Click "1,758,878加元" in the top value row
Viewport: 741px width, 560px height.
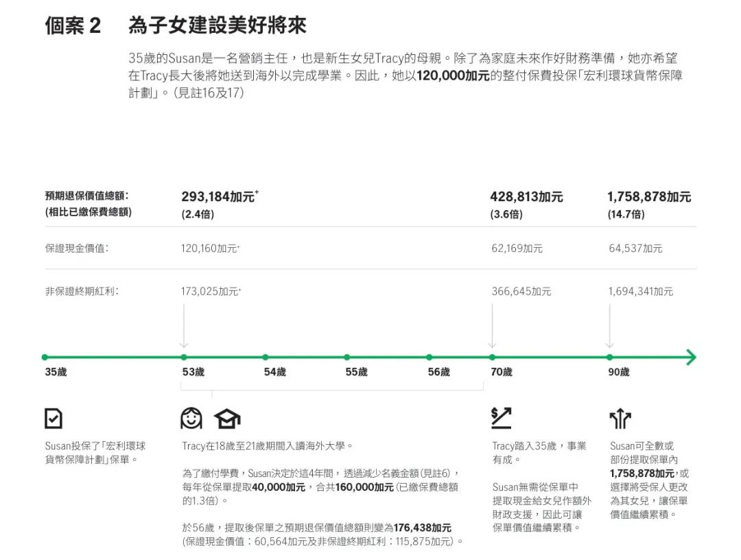pyautogui.click(x=649, y=196)
